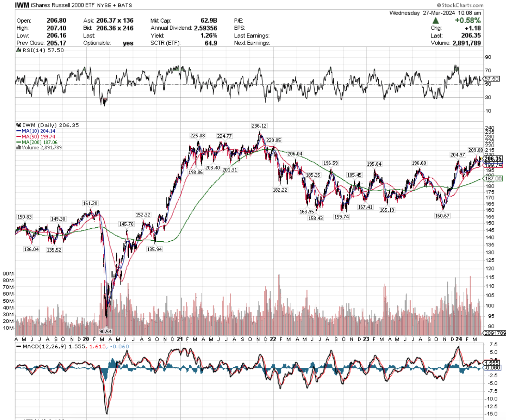Click the 1.555 MACD tag on the right axis

492,363
